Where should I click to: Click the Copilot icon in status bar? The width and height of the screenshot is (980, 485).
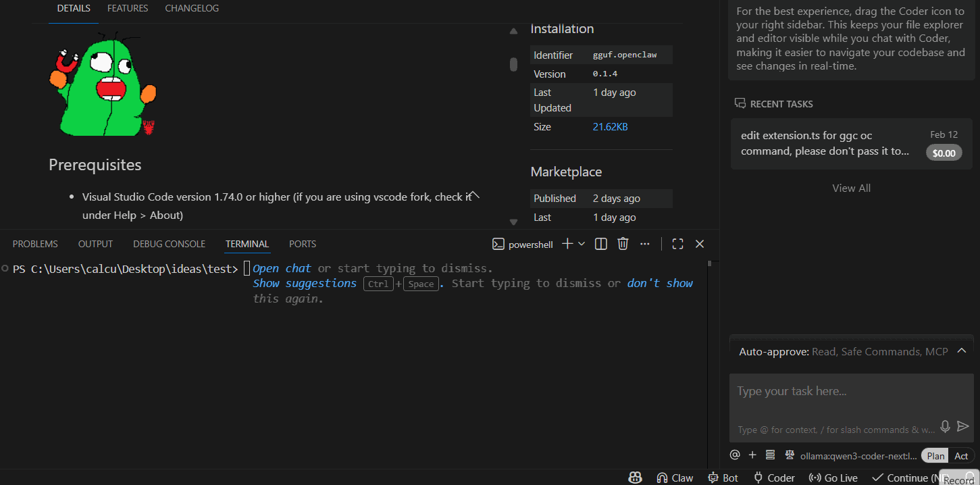tap(635, 478)
